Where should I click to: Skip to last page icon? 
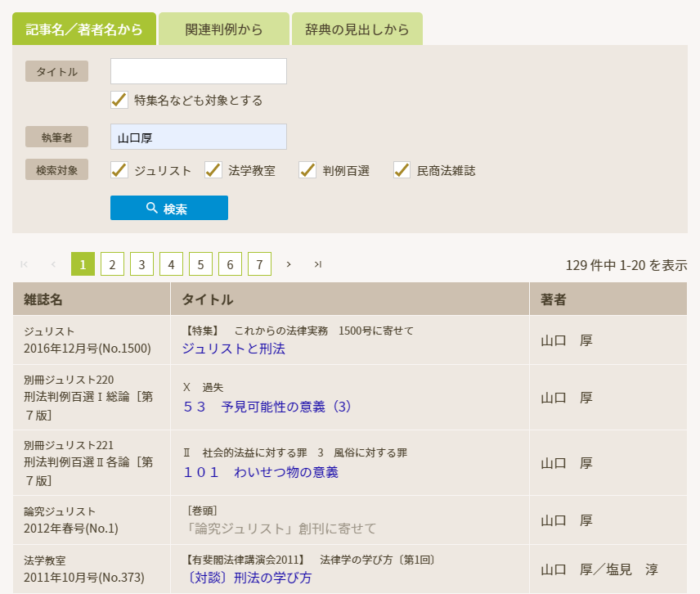tap(318, 264)
